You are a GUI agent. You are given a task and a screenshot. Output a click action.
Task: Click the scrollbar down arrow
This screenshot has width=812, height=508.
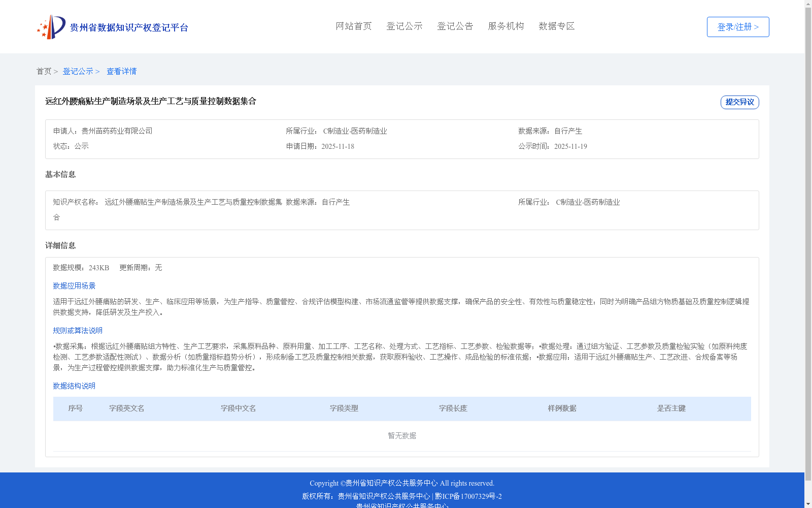coord(808,504)
